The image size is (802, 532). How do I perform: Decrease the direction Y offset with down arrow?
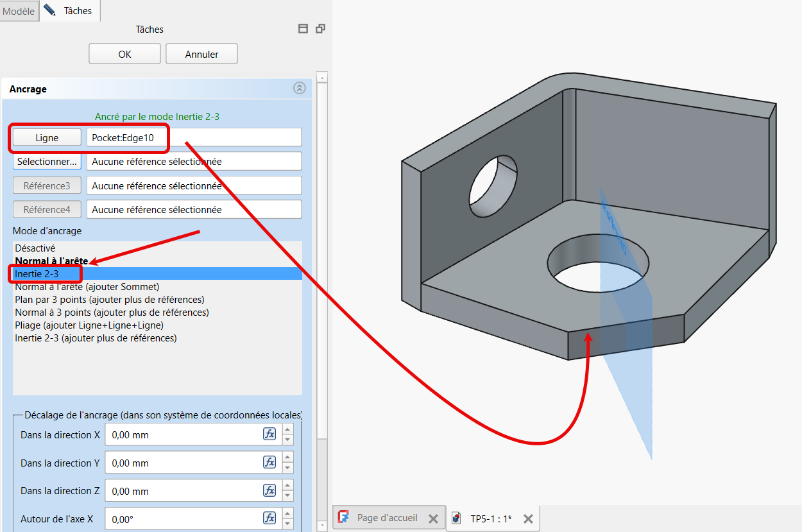pos(288,468)
